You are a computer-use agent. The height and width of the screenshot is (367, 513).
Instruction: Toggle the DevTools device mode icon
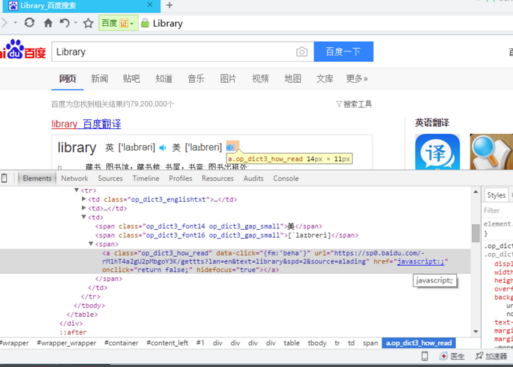point(4,178)
